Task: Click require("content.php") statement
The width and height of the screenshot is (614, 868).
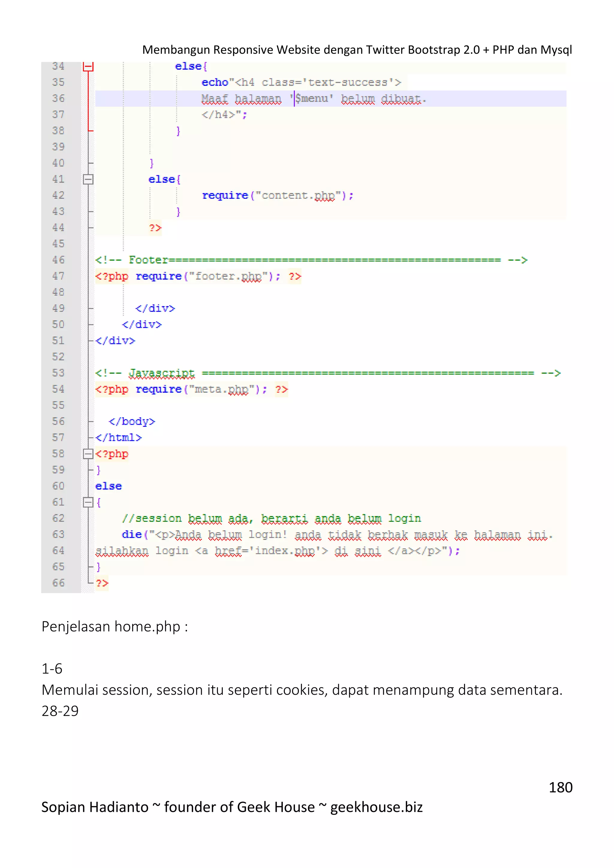Action: [278, 195]
